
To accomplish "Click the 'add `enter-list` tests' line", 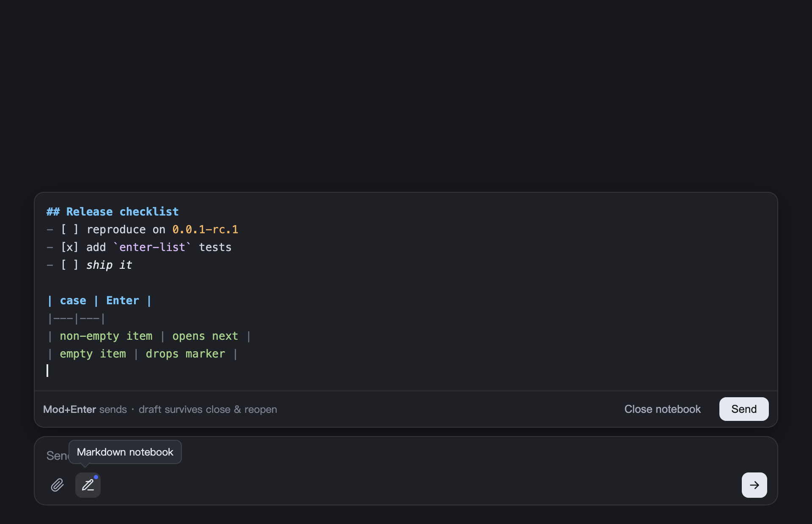I will click(x=139, y=247).
